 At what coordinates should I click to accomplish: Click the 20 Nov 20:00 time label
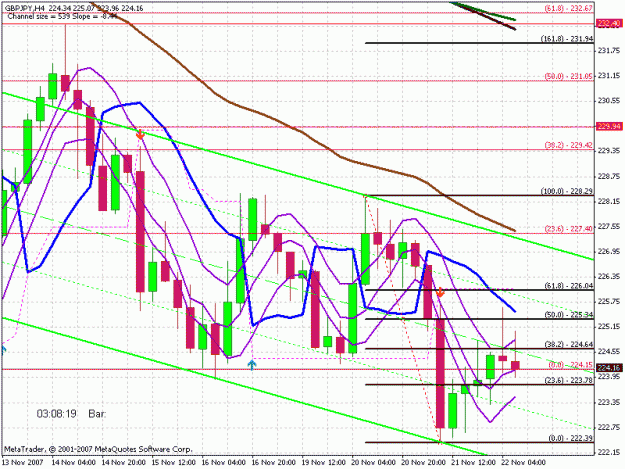(x=423, y=463)
